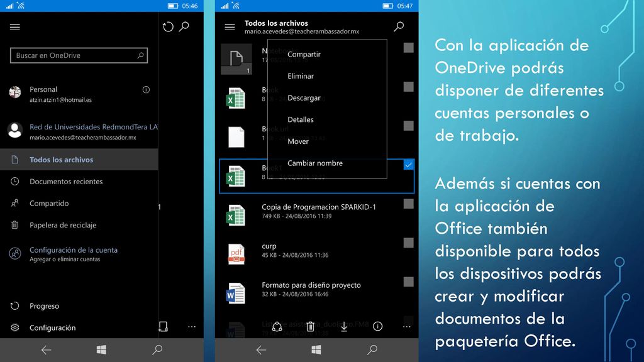
Task: Click the Buscar en OneDrive search field
Action: tap(79, 55)
